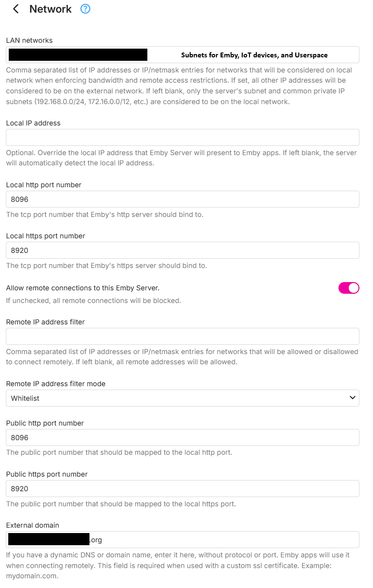
Task: Click the chevron arrow beside Whitelist
Action: 353,398
